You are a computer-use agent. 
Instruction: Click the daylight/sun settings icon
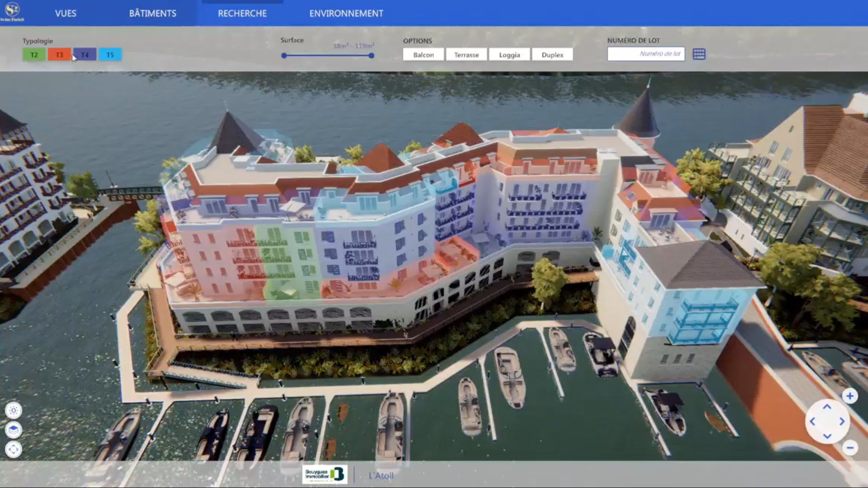[14, 410]
